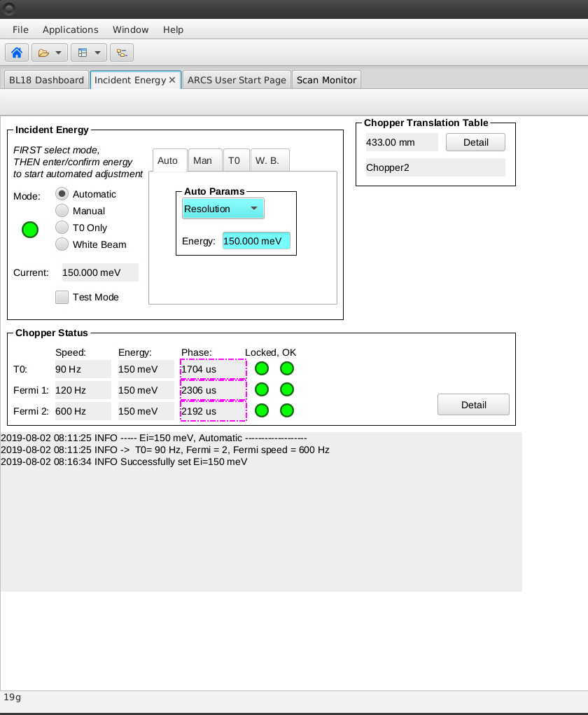
Task: Click the Energy 150.000 meV input field
Action: pos(255,241)
